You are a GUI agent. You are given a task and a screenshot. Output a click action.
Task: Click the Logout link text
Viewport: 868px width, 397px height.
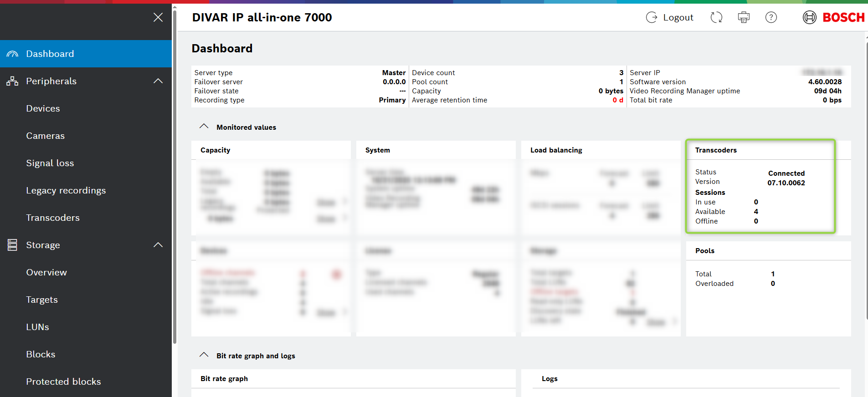678,17
